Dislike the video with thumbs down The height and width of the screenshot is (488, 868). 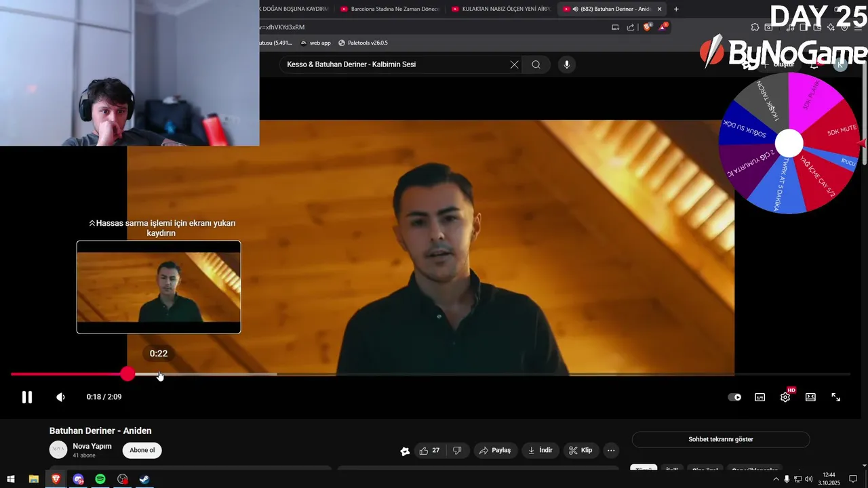(457, 450)
